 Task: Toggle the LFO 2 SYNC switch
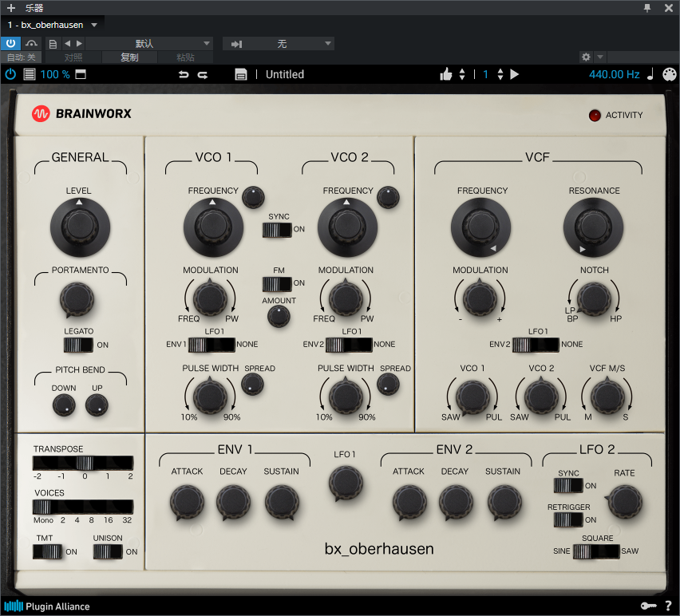pos(568,485)
